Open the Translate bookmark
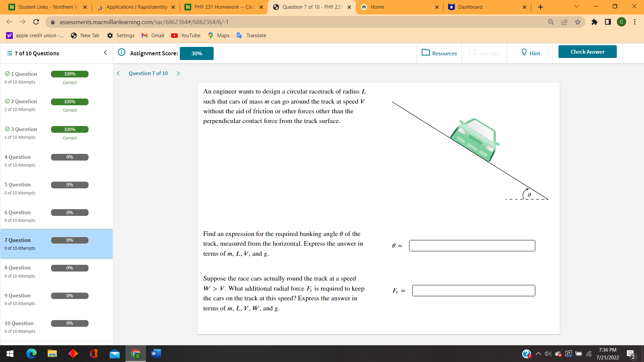The width and height of the screenshot is (644, 362). click(x=251, y=35)
